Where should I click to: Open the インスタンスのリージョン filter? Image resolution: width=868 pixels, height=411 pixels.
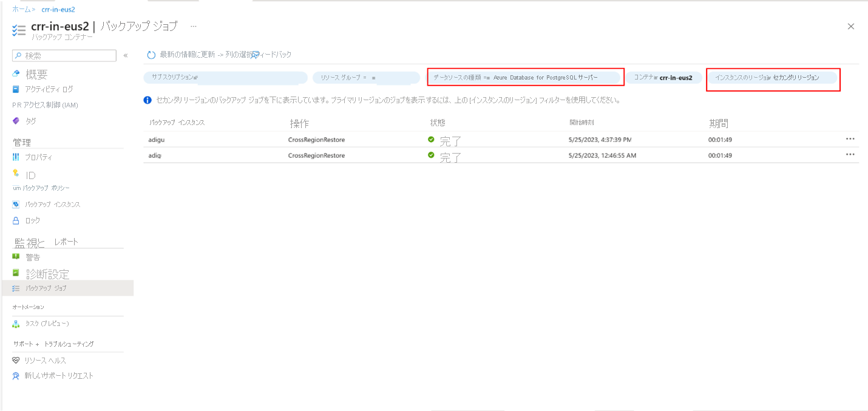[772, 78]
